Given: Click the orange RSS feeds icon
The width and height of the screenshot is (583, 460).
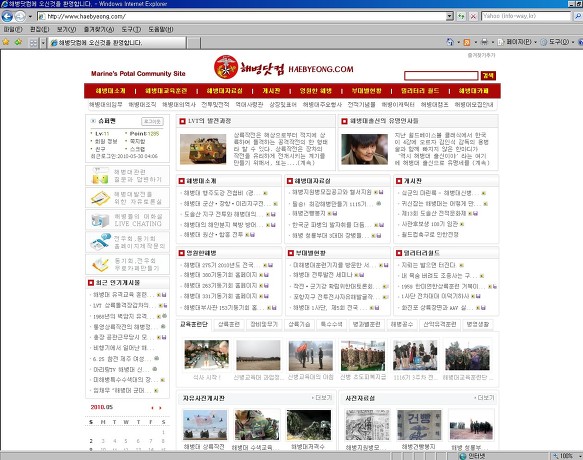Looking at the screenshot, I should click(467, 42).
